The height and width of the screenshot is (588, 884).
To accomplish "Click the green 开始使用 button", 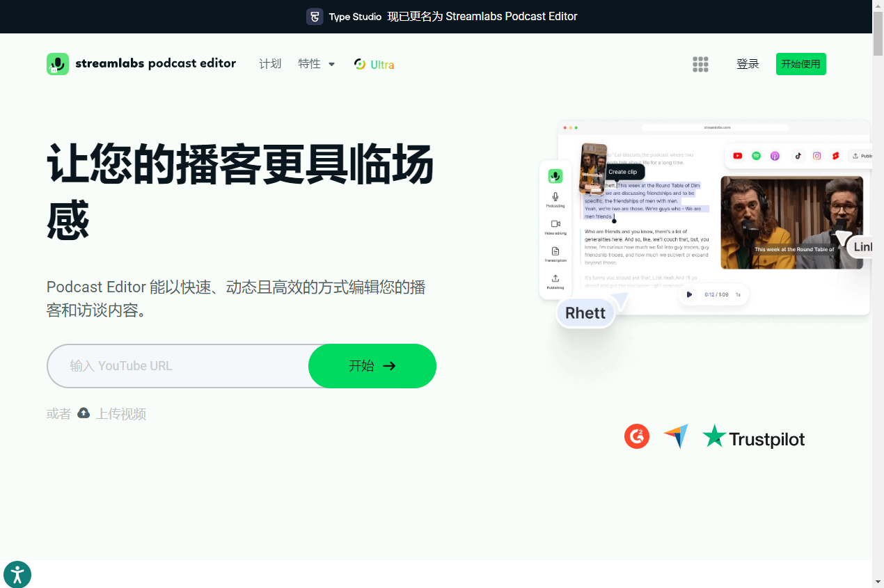I will pos(801,64).
